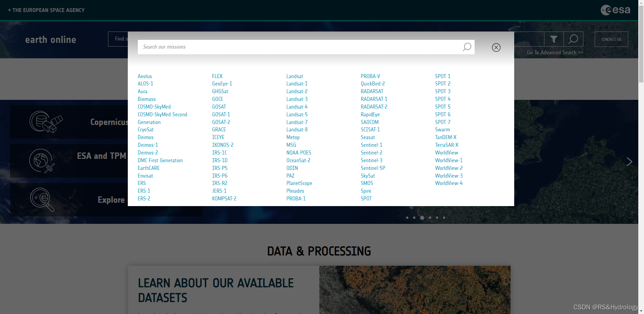Screen dimensions: 644x314
Task: Select the last carousel dot
Action: 444,218
